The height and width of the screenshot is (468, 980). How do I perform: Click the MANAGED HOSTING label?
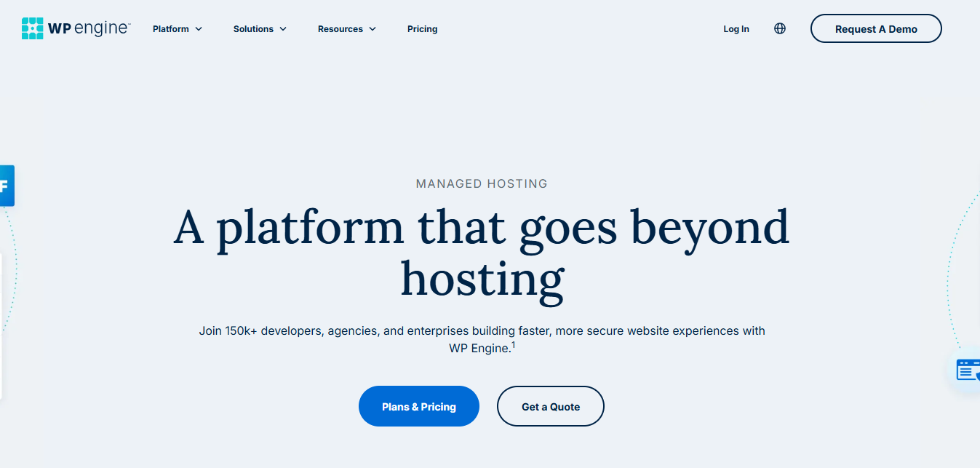coord(482,184)
